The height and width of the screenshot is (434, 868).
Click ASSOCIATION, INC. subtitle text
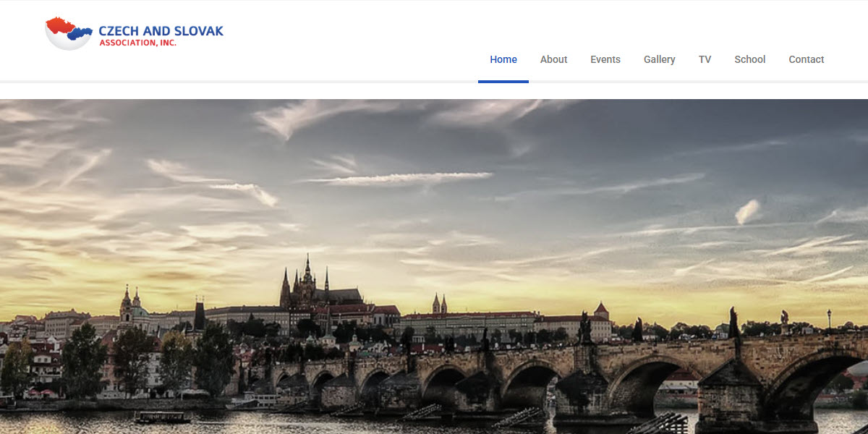138,41
